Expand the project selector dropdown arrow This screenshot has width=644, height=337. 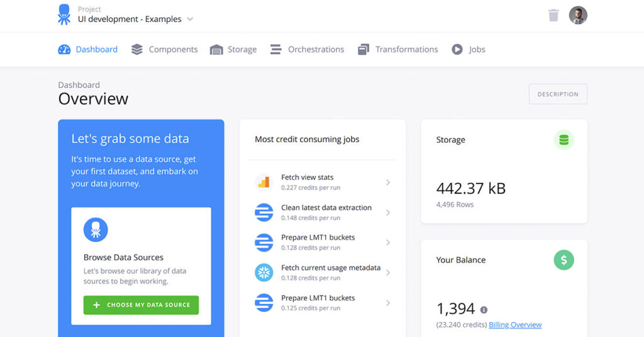190,19
